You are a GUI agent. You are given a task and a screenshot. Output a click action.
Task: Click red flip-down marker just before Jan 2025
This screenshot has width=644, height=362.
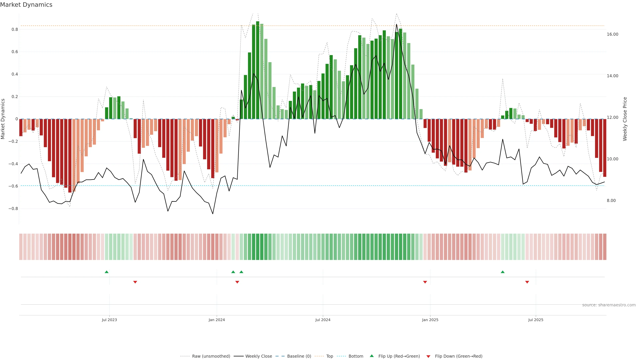[425, 282]
